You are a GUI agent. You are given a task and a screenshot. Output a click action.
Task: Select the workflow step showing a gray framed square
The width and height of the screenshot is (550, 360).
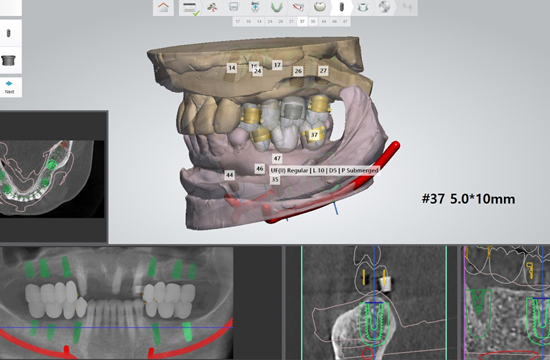click(234, 7)
